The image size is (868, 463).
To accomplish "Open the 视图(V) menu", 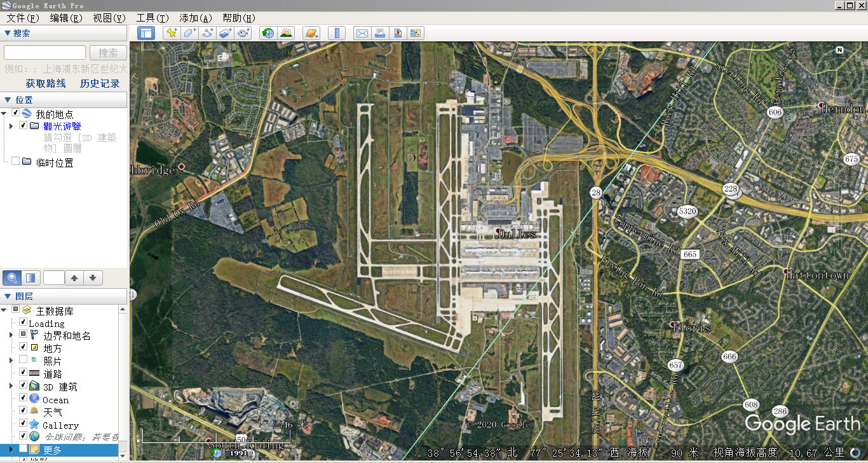I will (x=109, y=18).
